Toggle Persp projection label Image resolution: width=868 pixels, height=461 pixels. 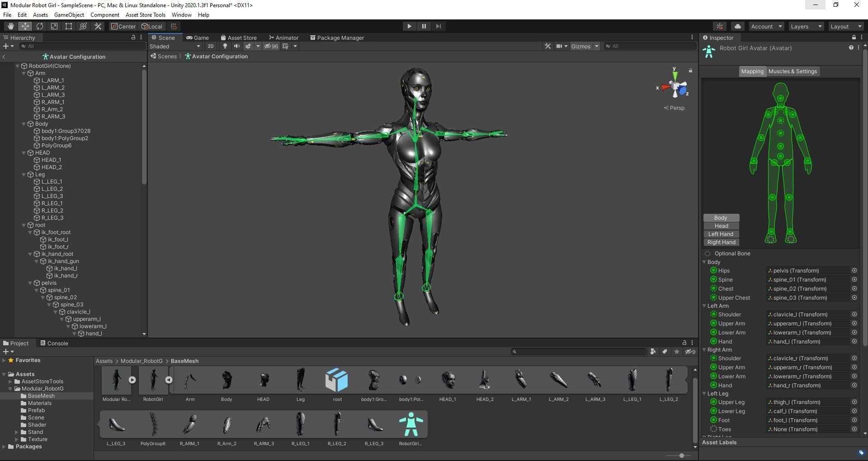(x=674, y=108)
